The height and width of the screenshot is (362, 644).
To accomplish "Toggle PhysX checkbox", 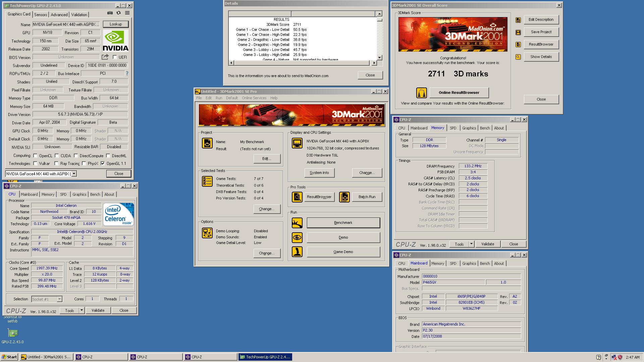I will pos(84,164).
